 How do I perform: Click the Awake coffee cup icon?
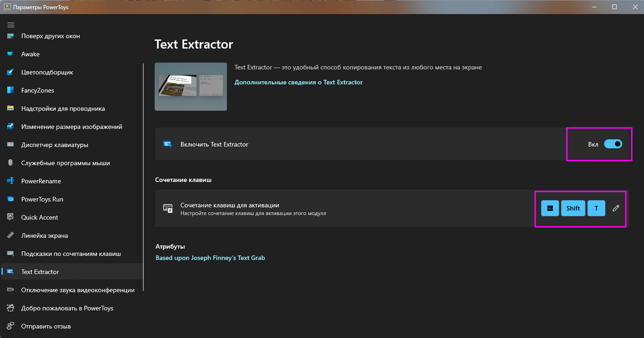(10, 54)
